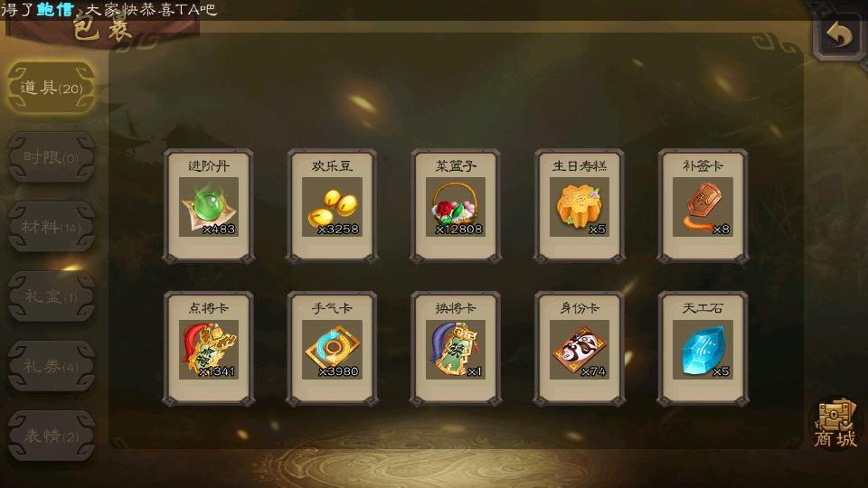Open the 表情(2) tab
868x488 pixels.
pos(52,436)
